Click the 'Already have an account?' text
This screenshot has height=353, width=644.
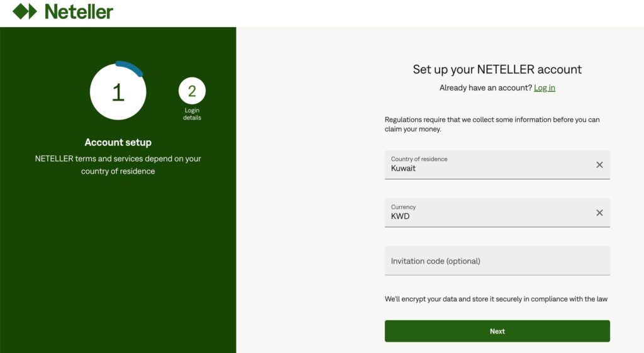485,88
